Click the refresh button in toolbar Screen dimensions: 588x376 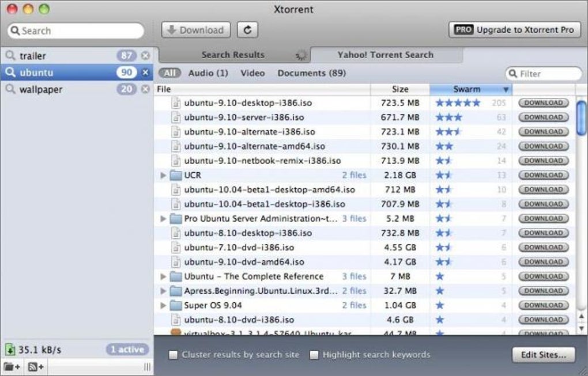tap(247, 30)
